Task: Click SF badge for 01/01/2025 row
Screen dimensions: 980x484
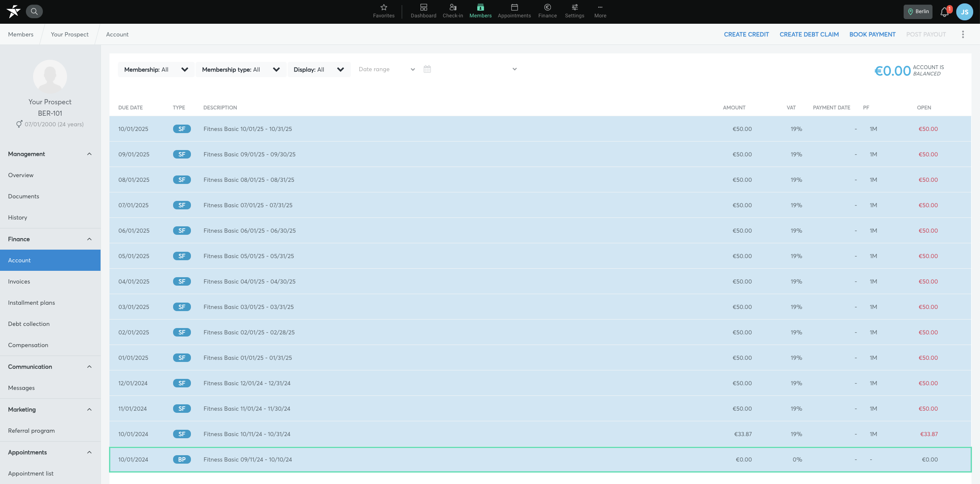Action: [x=182, y=358]
